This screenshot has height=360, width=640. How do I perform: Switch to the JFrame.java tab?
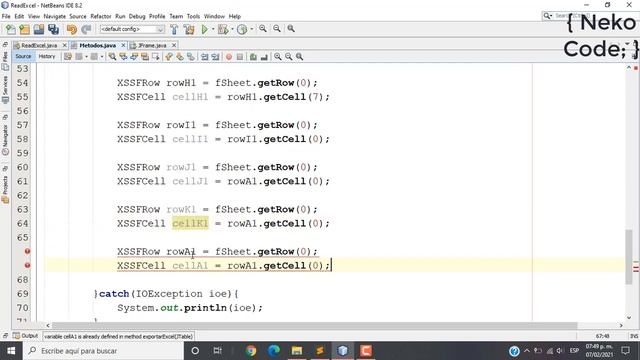(152, 45)
